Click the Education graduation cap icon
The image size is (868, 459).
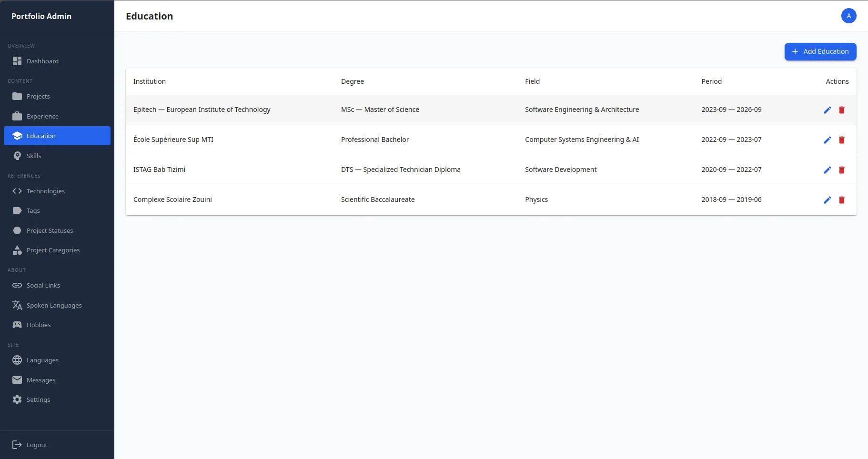[x=17, y=136]
